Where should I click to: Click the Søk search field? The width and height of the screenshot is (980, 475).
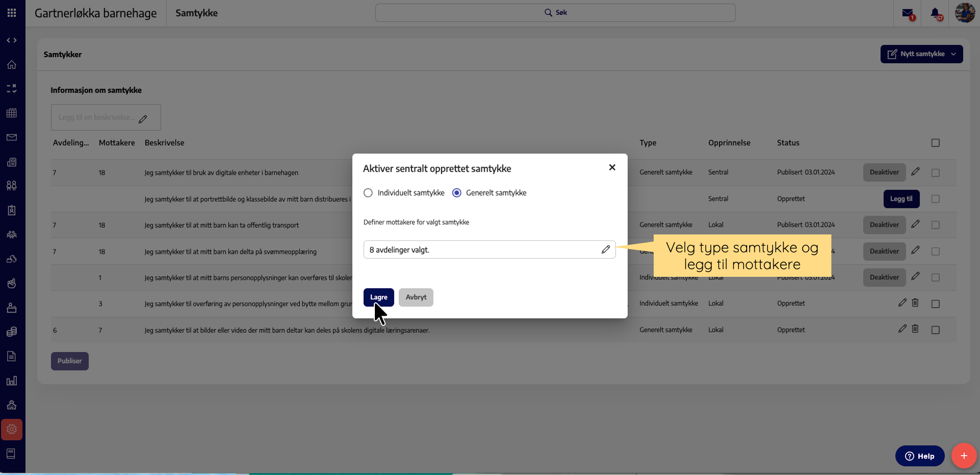coord(555,13)
